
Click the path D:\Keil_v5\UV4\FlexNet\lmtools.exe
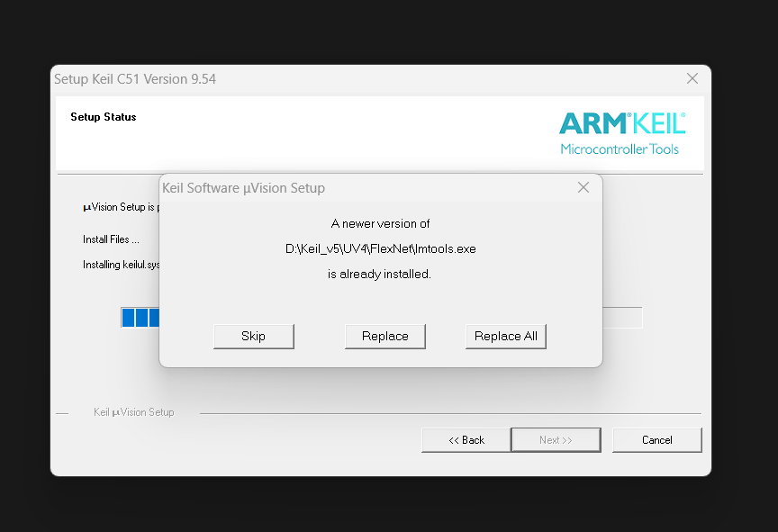381,248
